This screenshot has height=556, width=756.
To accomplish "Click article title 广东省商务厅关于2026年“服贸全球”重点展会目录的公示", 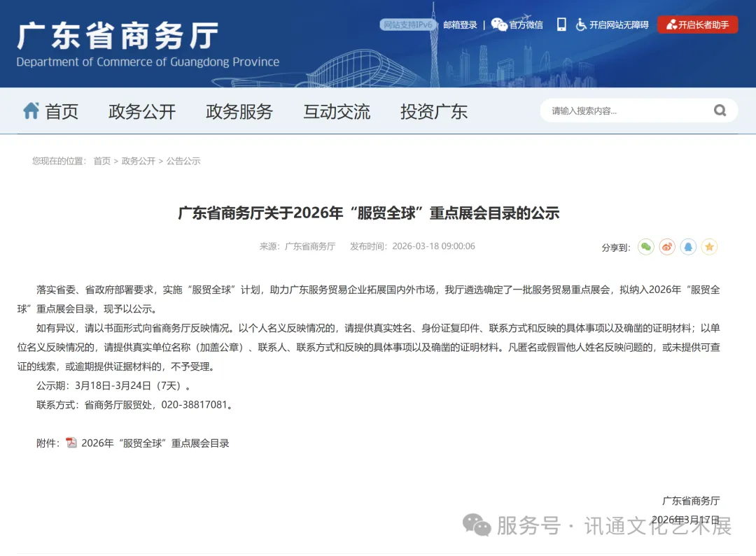I will tap(369, 213).
